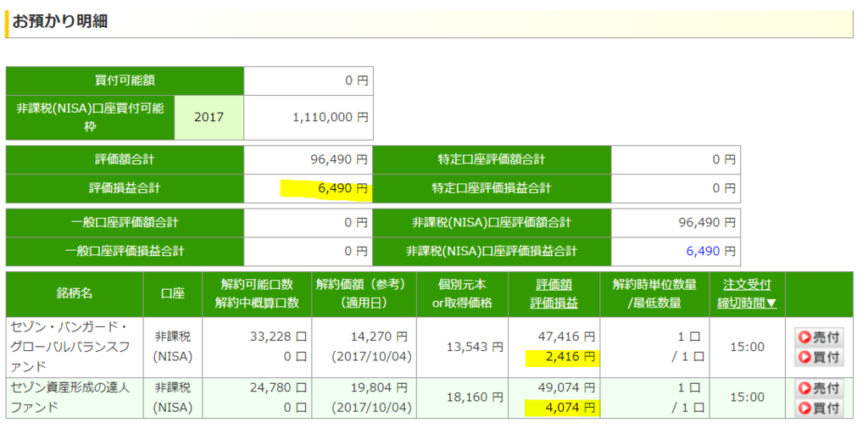Click 売付 for セゾン資産形成の達人ファンド
Screen dimensions: 868x434
point(819,388)
